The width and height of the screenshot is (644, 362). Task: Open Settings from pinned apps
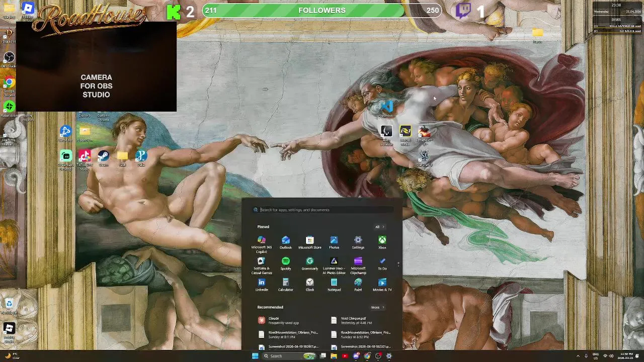(x=358, y=243)
